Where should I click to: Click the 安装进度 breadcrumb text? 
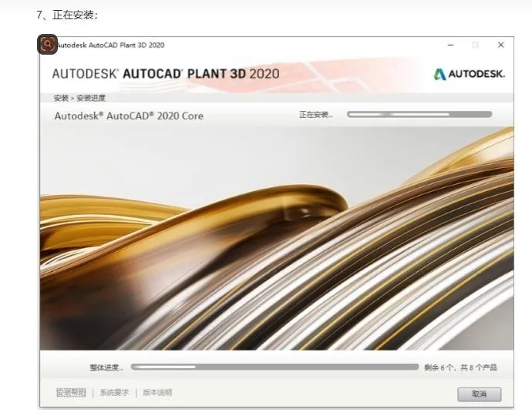point(91,98)
